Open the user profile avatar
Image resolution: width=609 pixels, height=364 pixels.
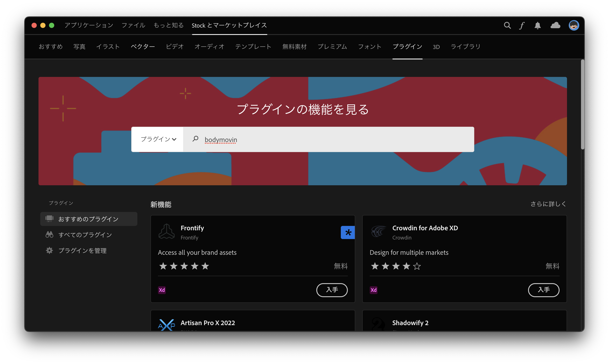point(574,25)
